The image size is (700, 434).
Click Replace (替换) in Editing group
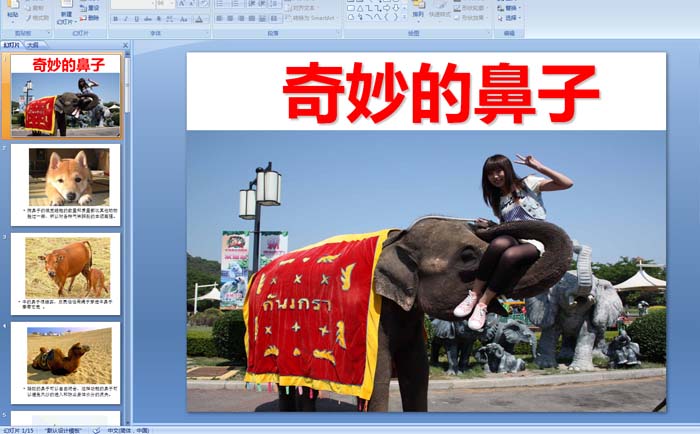[x=509, y=8]
